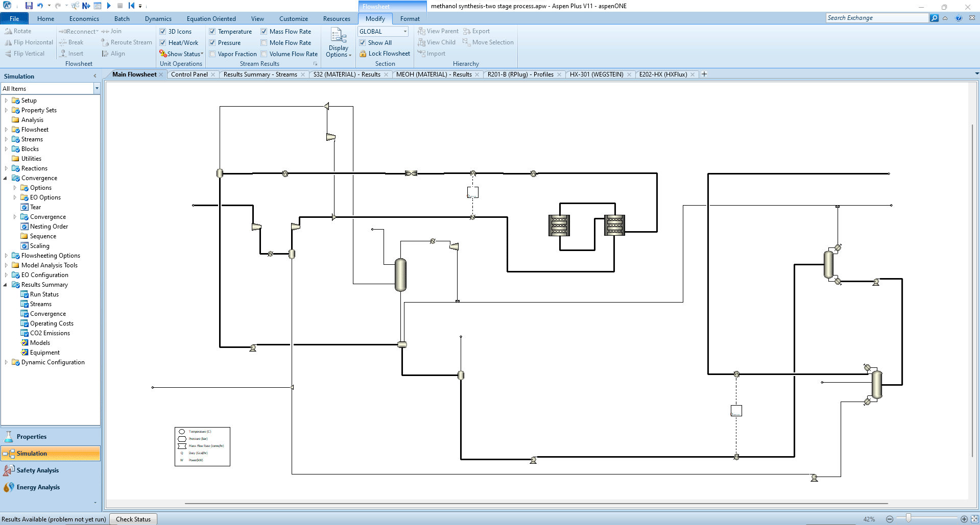This screenshot has width=980, height=525.
Task: Click the zoom slider thumb in status bar
Action: pyautogui.click(x=909, y=518)
